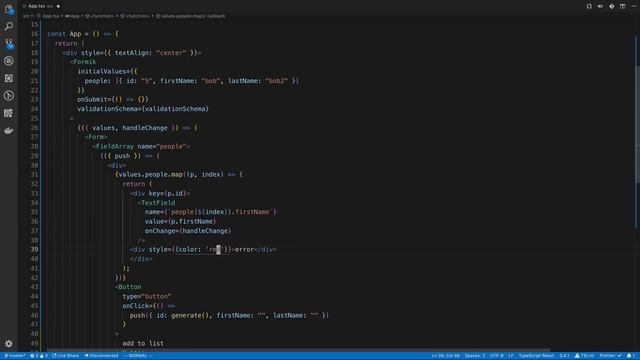Click the TSLint warning status item
The height and width of the screenshot is (360, 640).
tap(584, 356)
